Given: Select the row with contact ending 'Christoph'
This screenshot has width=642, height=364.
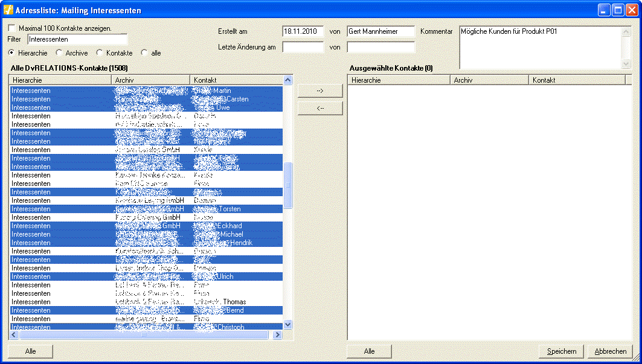Looking at the screenshot, I should pyautogui.click(x=146, y=327).
